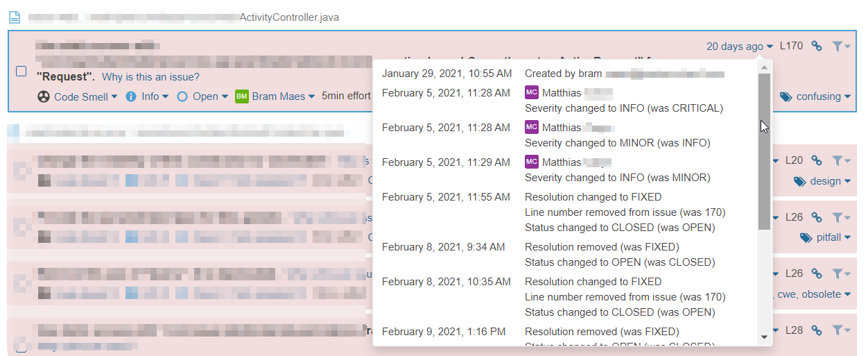This screenshot has width=868, height=356.
Task: Click the permalink icon next to L20
Action: pyautogui.click(x=817, y=160)
